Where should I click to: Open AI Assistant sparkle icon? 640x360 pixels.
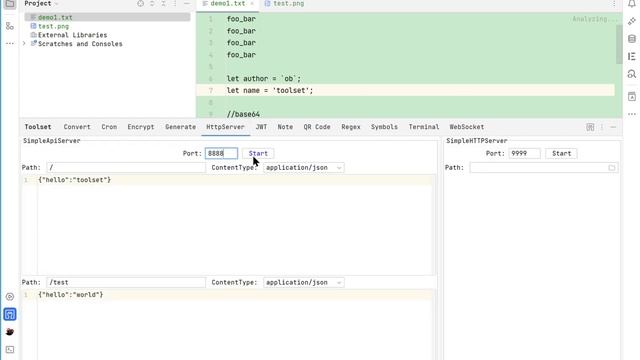point(632,22)
